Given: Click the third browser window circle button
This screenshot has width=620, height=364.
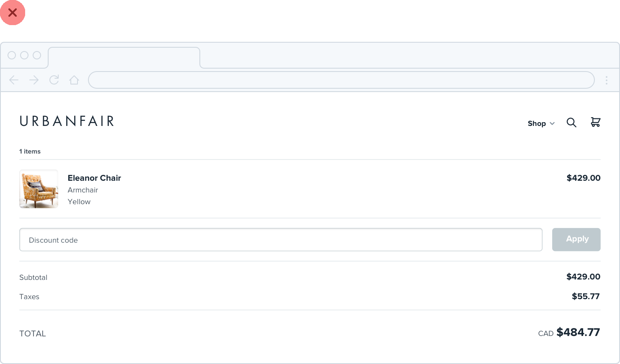Looking at the screenshot, I should (37, 55).
